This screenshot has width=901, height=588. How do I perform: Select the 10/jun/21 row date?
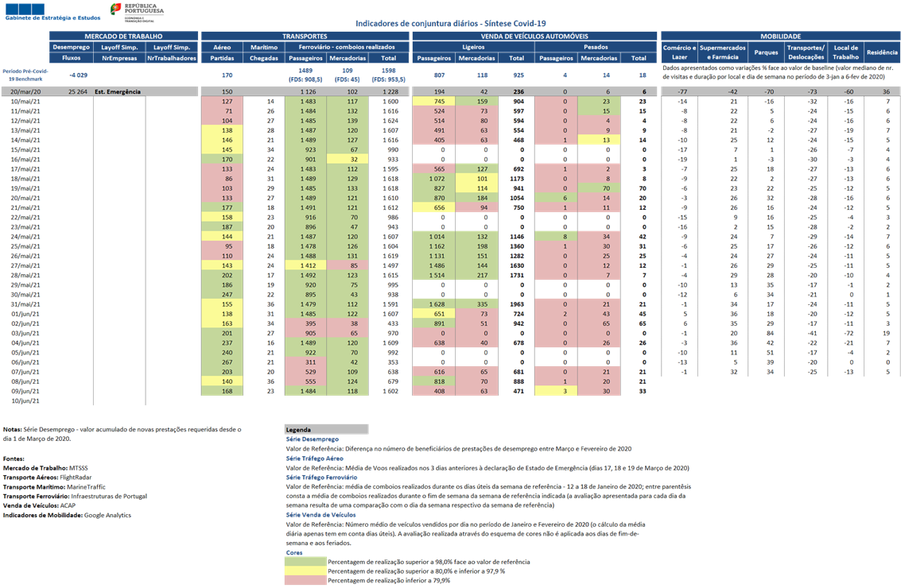click(x=25, y=400)
